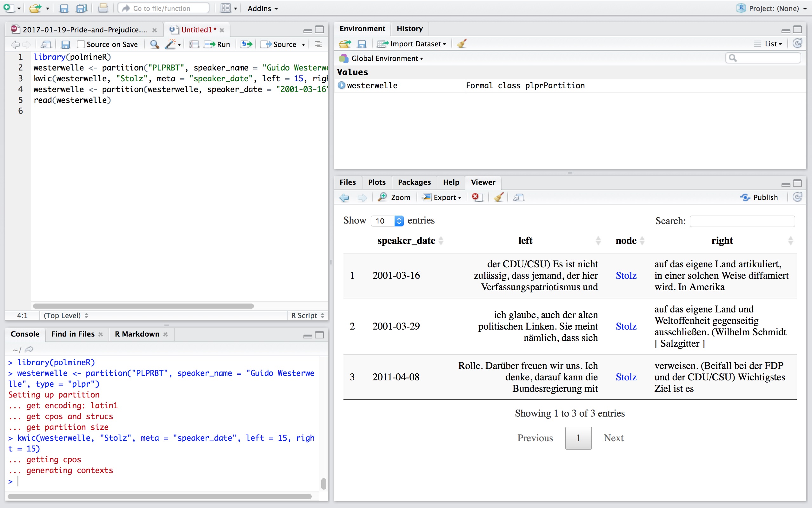Open the Addins dropdown menu
Screen dimensions: 812x508
(263, 8)
